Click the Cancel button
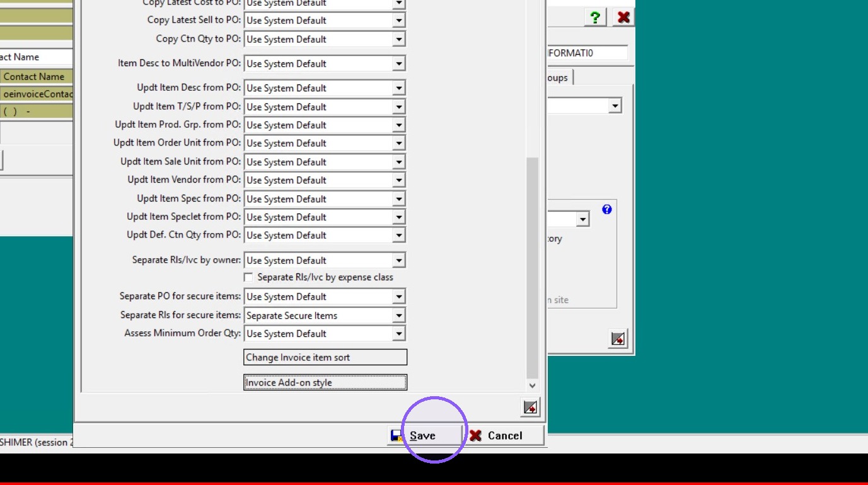868x485 pixels. (505, 435)
